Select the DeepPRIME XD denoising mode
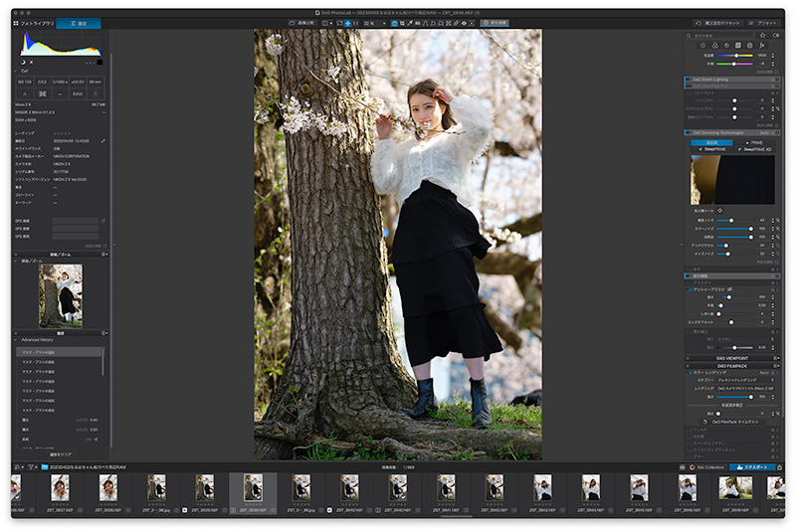Image resolution: width=796 pixels, height=532 pixels. tap(754, 149)
